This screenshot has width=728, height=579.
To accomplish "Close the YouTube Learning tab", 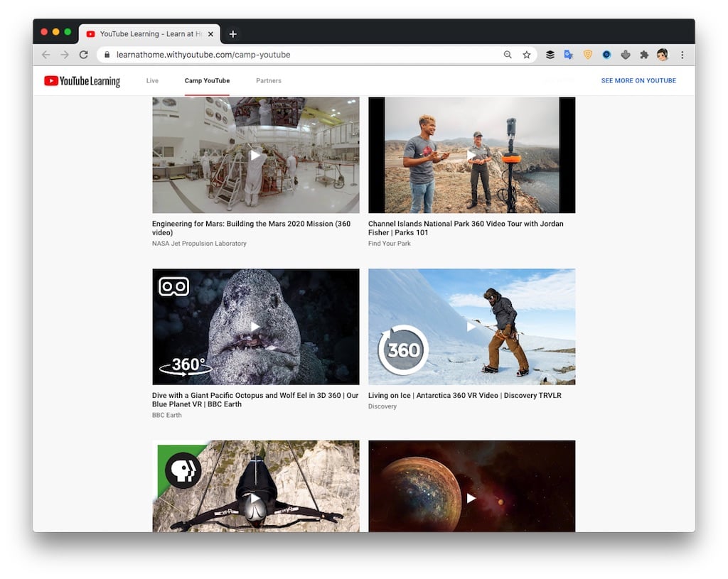I will pos(210,34).
